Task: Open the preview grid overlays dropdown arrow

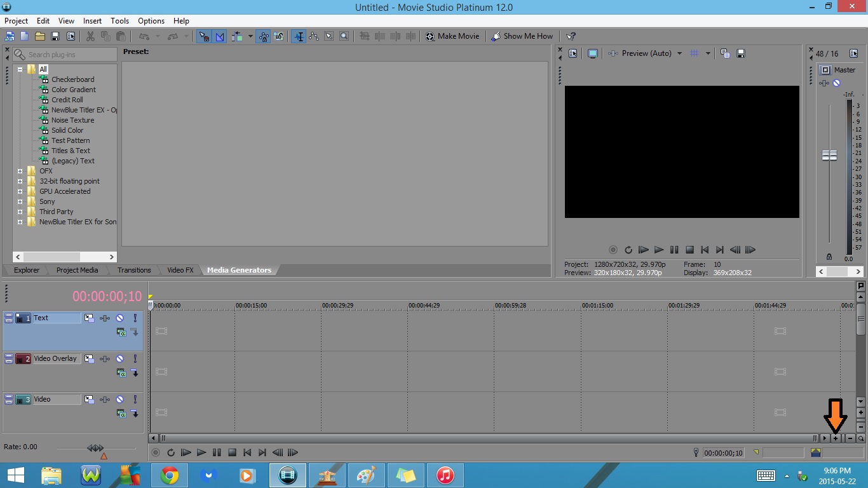Action: (708, 53)
